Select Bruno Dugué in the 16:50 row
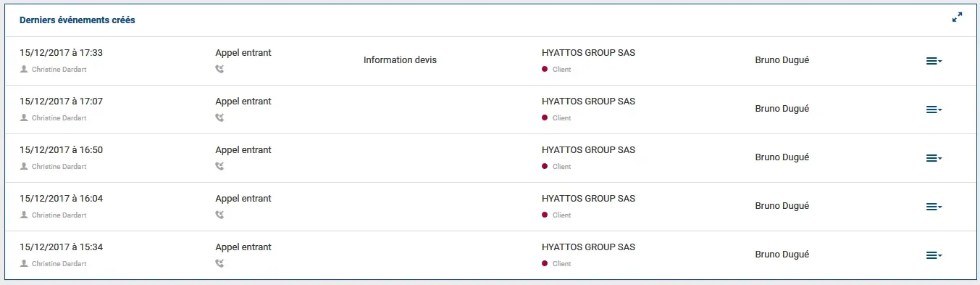This screenshot has width=980, height=285. point(782,157)
